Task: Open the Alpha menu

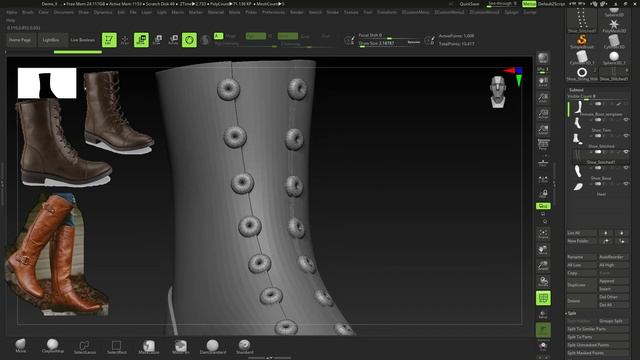Action: [11, 12]
